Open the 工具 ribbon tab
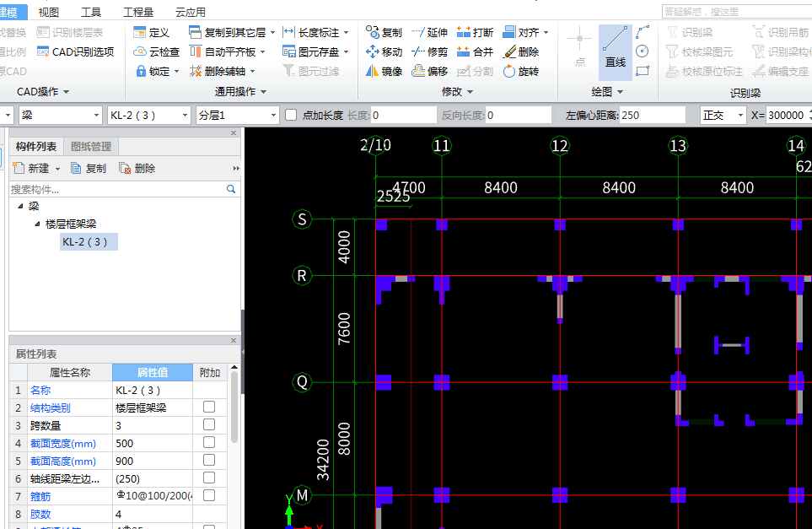Viewport: 812px width, 529px height. click(91, 12)
